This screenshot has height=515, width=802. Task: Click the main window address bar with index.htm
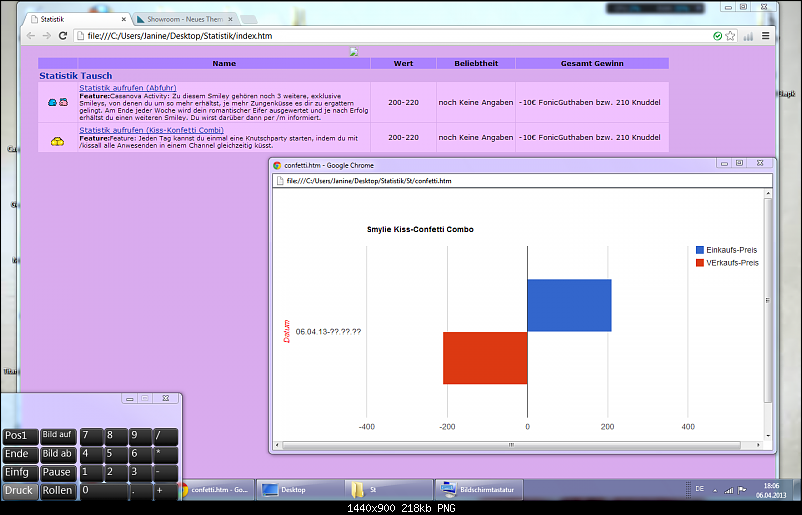click(394, 36)
